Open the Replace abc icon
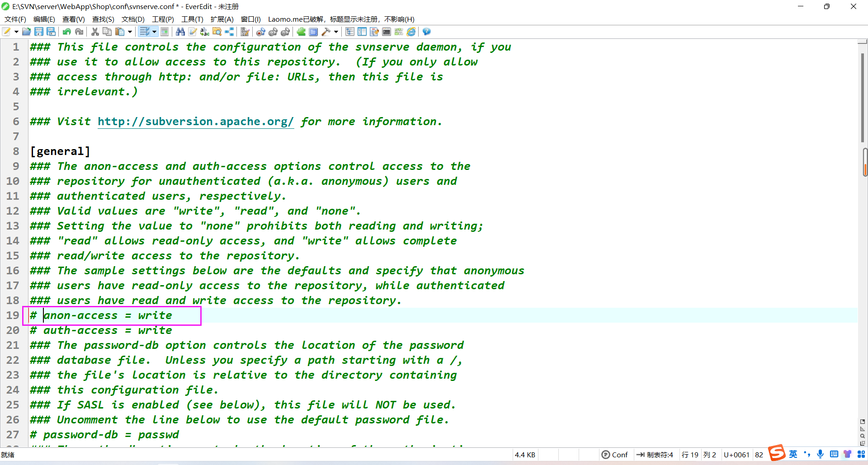This screenshot has width=868, height=465. tap(205, 32)
